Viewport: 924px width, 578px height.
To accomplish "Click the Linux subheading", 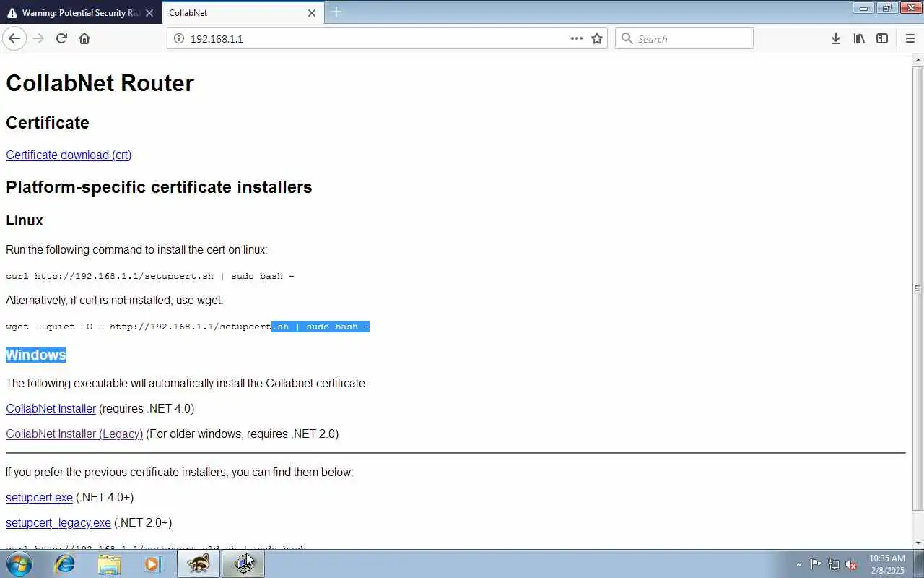I will 25,220.
